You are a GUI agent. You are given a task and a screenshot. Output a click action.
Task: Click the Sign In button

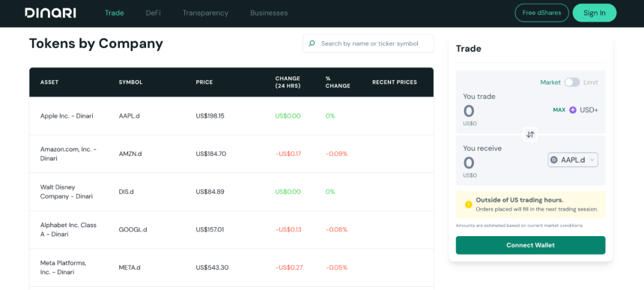pyautogui.click(x=595, y=13)
